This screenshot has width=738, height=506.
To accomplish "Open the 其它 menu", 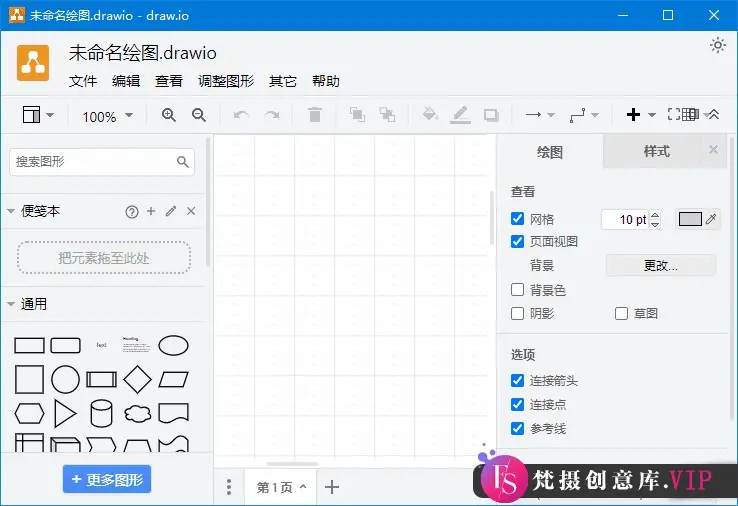I will 283,81.
